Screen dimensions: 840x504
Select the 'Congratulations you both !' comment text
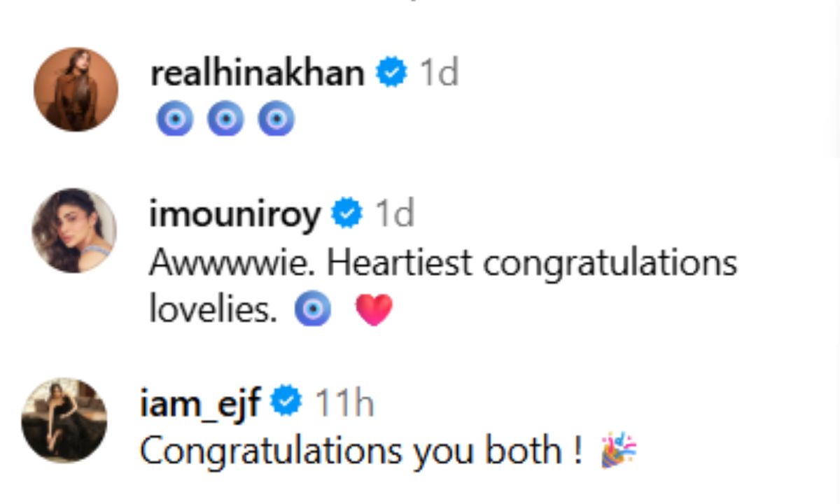pyautogui.click(x=364, y=450)
